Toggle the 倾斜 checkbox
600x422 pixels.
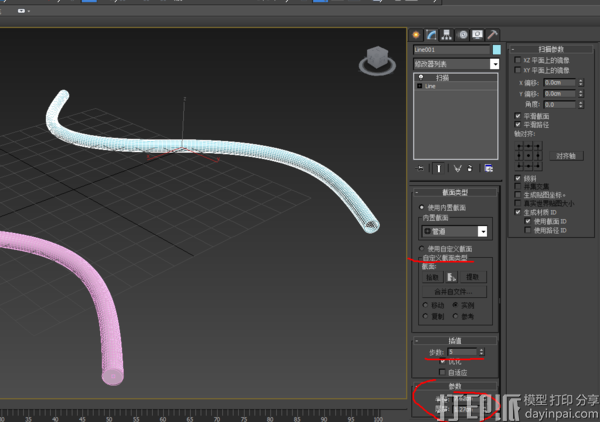click(x=518, y=178)
